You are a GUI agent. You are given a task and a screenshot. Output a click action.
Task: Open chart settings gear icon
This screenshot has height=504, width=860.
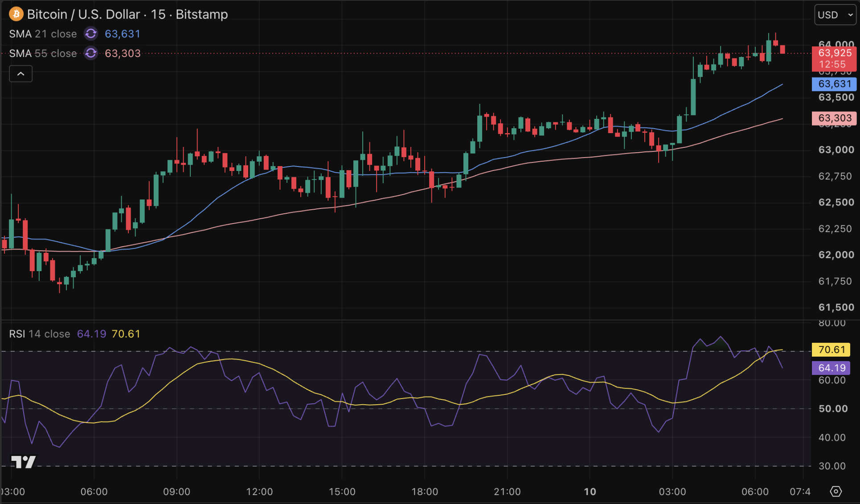(x=836, y=492)
